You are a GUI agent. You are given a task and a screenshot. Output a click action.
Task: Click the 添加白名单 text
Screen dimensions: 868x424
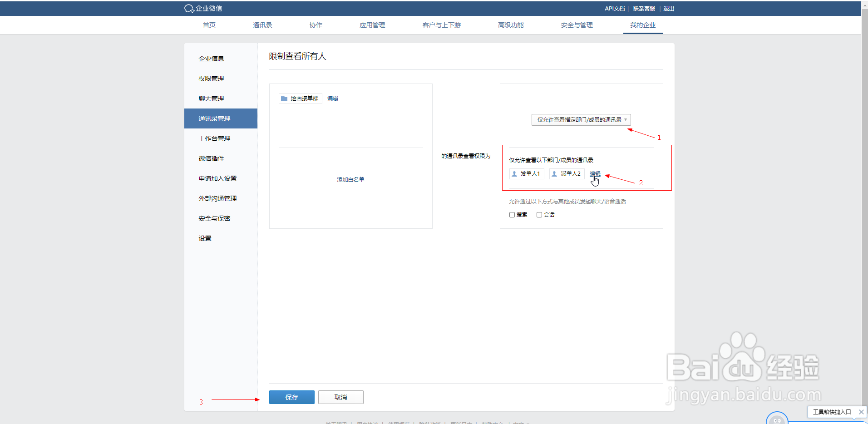tap(350, 179)
